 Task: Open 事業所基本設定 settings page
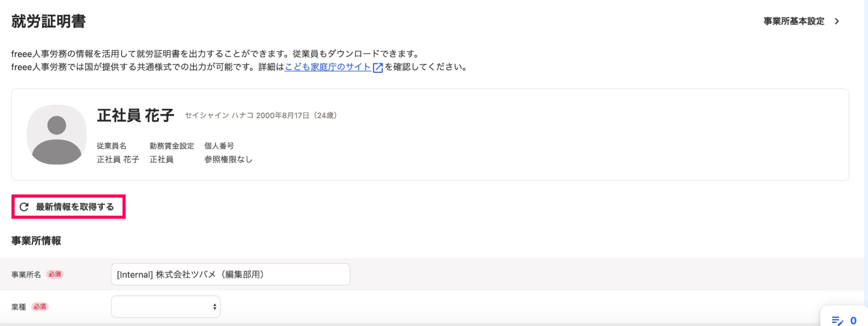coord(794,21)
